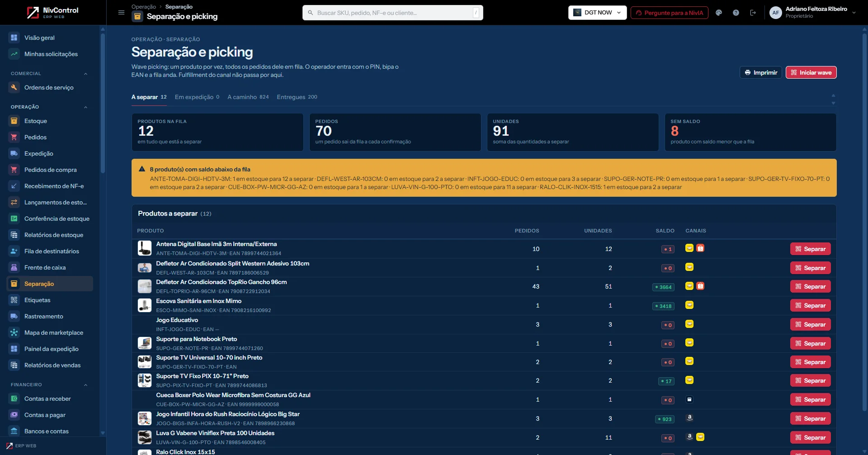Open the hamburger sidebar menu icon
Screen dimensions: 868x455
[x=121, y=13]
